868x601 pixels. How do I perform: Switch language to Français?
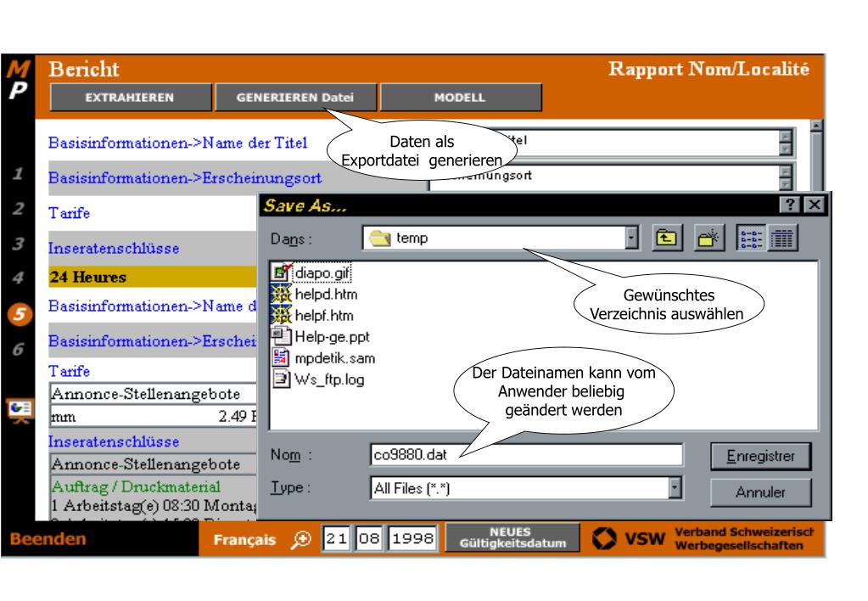coord(244,540)
